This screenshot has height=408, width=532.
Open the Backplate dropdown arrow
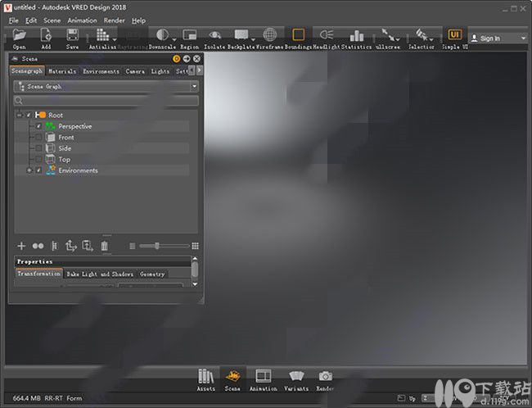click(253, 39)
